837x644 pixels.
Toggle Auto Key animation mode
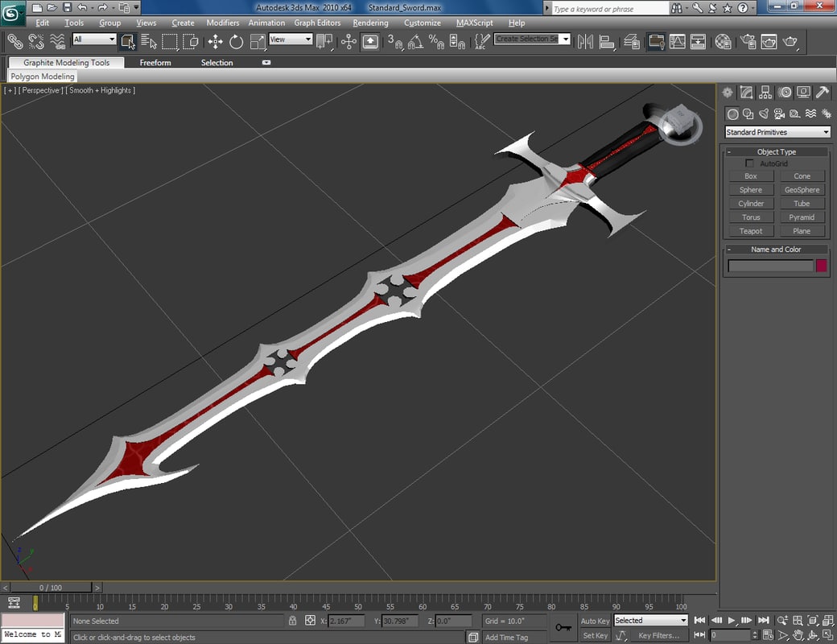(x=595, y=621)
